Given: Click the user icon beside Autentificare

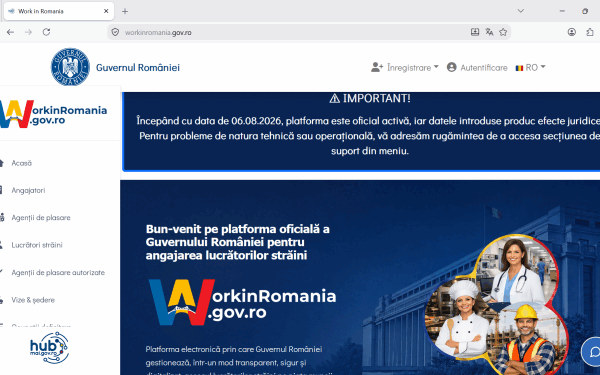Looking at the screenshot, I should [452, 67].
